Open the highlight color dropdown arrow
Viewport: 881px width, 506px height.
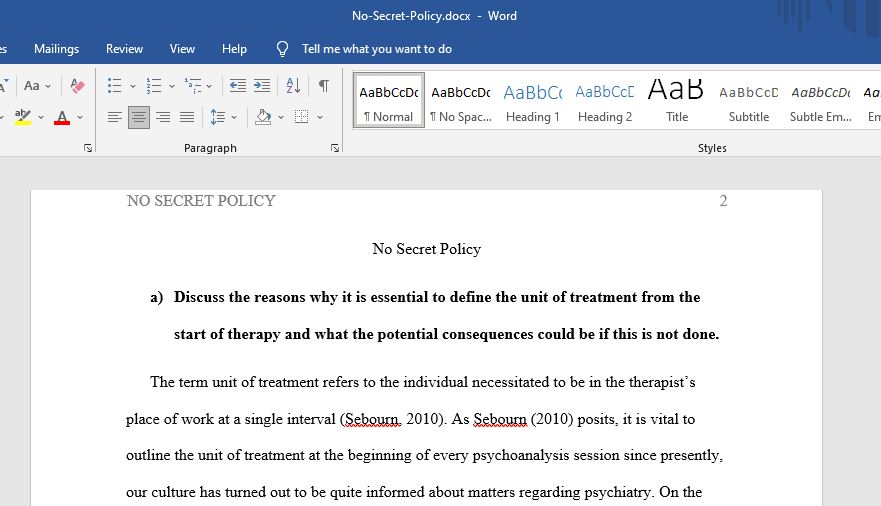point(41,117)
